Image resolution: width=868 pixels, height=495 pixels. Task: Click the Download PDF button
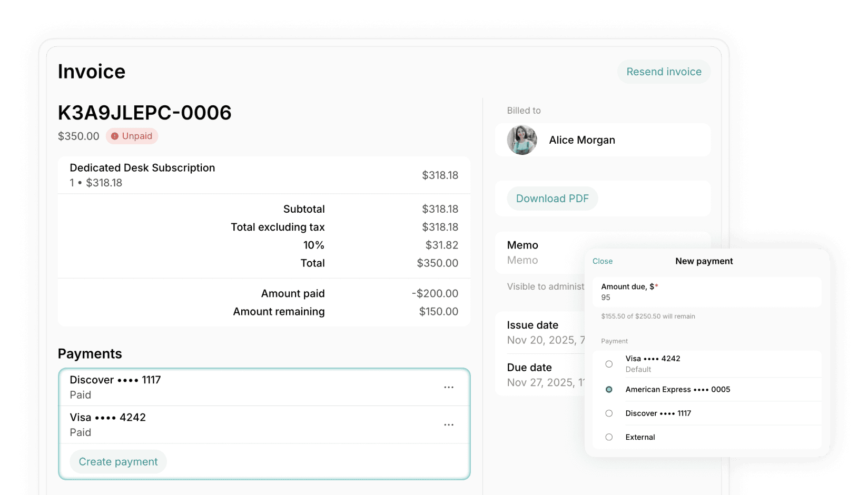[x=552, y=199]
